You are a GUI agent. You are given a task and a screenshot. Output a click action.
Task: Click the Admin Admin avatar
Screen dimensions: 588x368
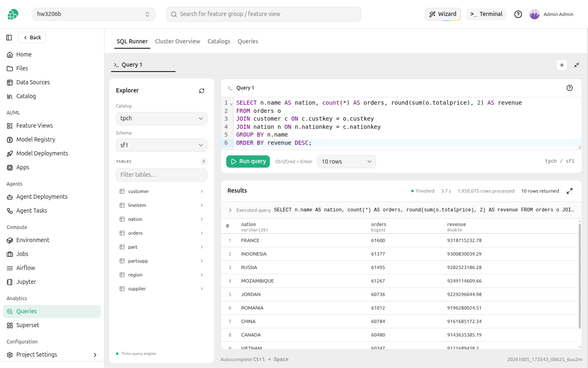(535, 14)
